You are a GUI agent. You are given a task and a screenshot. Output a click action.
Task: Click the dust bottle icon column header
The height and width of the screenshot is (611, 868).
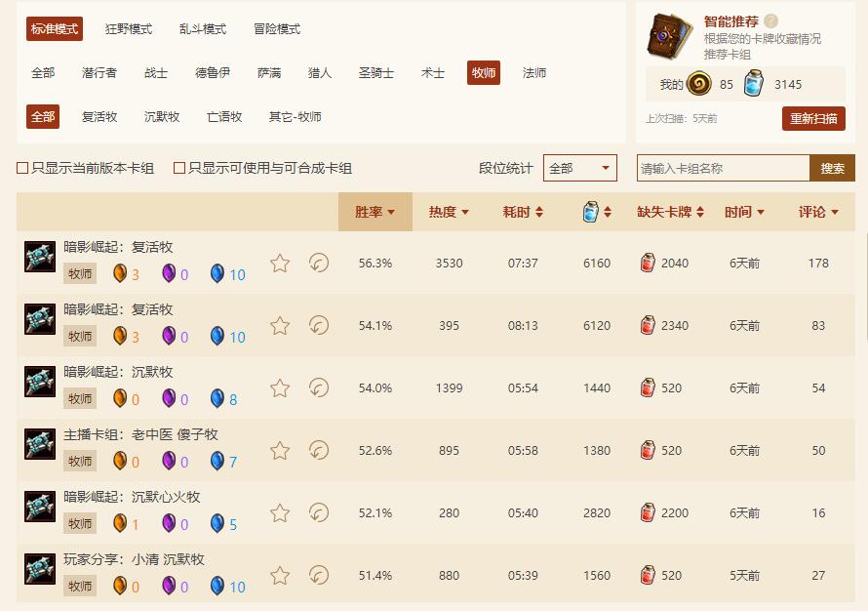[x=596, y=212]
